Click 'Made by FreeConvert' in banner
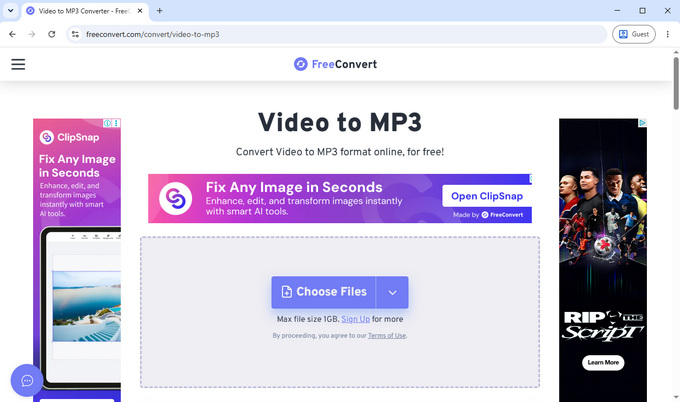Viewport: 680px width, 402px height. tap(488, 215)
